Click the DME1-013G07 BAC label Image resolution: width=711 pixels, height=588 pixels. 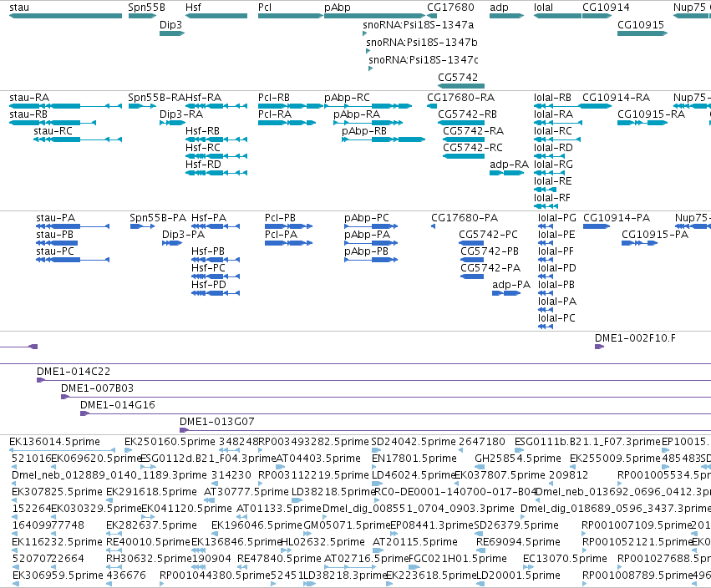pyautogui.click(x=216, y=422)
